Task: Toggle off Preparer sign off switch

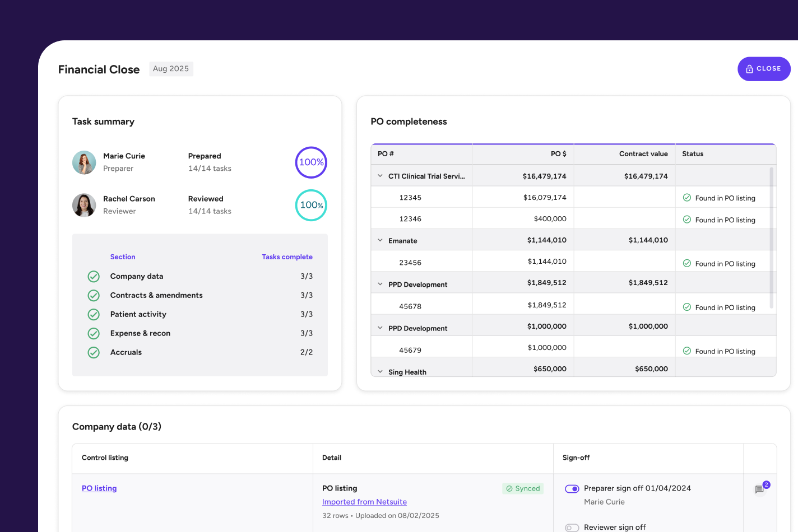Action: 572,489
